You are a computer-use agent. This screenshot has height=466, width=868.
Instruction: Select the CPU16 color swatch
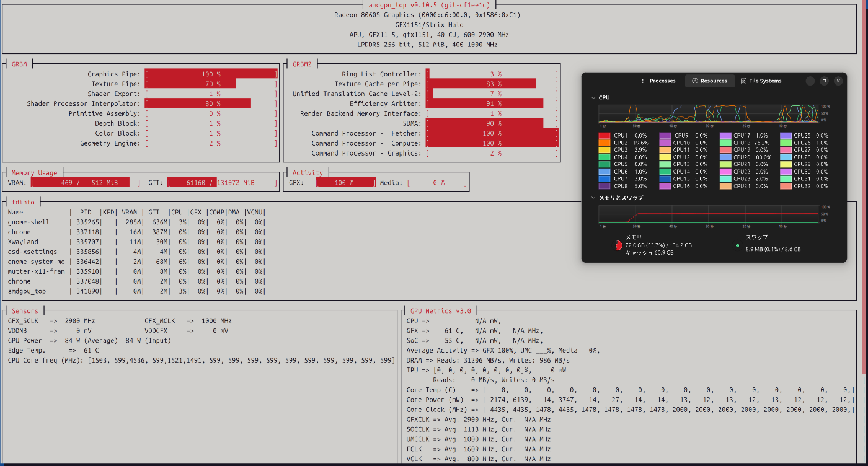tap(665, 186)
